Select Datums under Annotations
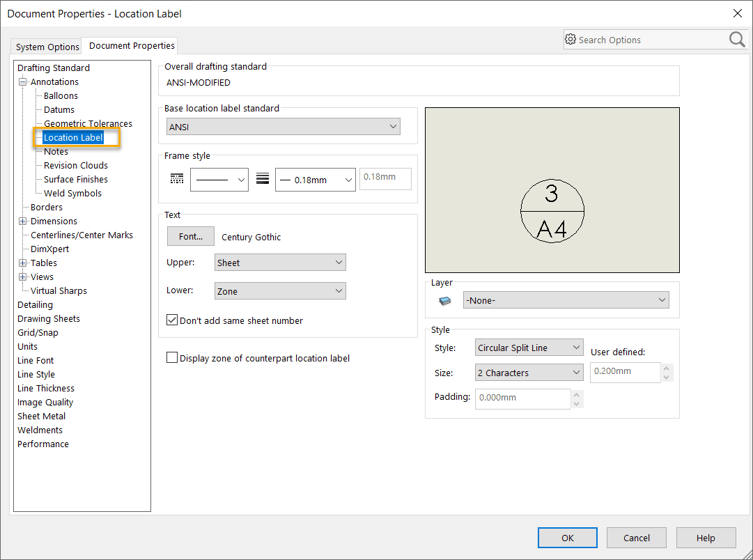 59,109
